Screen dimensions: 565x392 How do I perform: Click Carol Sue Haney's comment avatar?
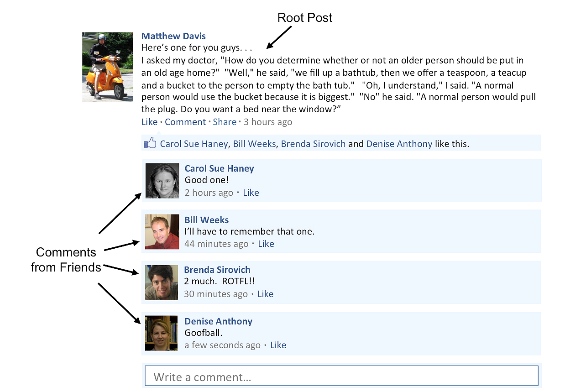click(x=162, y=181)
